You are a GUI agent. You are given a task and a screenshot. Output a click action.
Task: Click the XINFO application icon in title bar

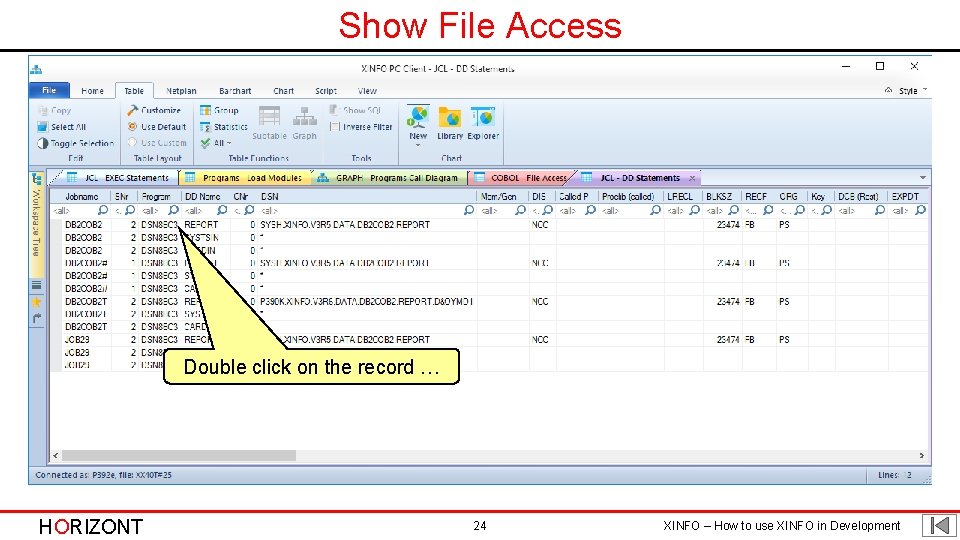point(37,69)
